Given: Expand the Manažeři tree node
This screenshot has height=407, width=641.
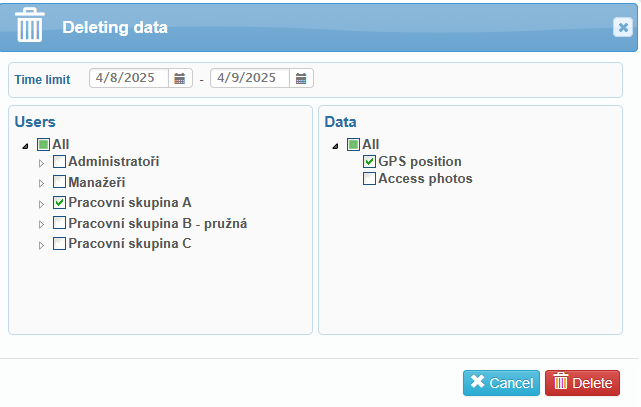Looking at the screenshot, I should [x=41, y=183].
